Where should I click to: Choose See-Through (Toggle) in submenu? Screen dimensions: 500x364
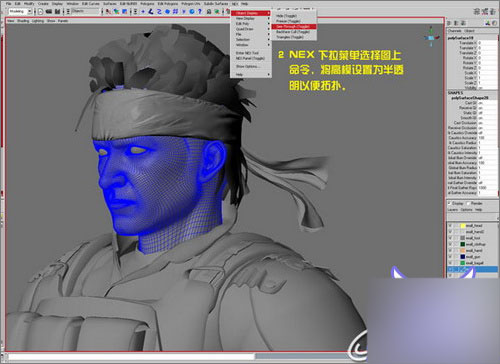tap(293, 26)
